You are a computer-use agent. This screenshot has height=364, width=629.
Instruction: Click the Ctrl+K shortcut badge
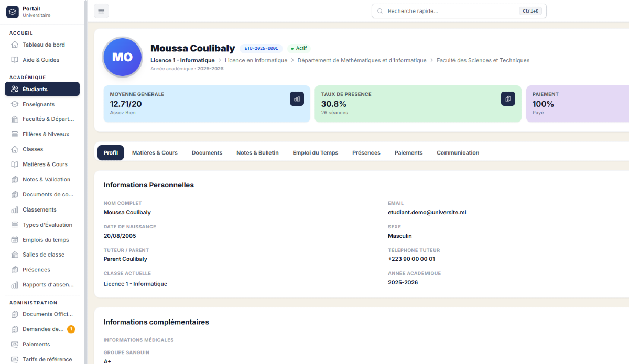click(531, 11)
